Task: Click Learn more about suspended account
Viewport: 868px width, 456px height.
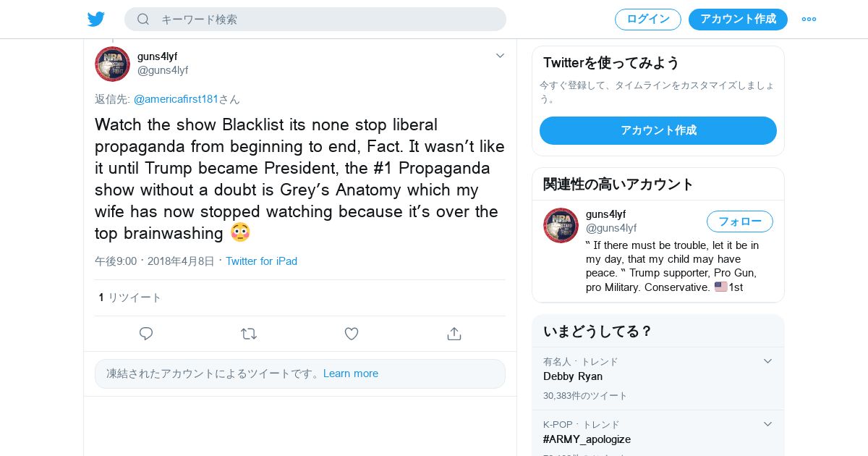Action: [x=351, y=373]
